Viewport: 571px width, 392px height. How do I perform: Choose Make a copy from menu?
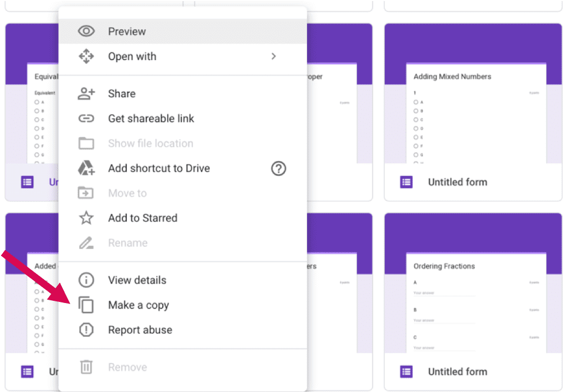click(x=138, y=305)
